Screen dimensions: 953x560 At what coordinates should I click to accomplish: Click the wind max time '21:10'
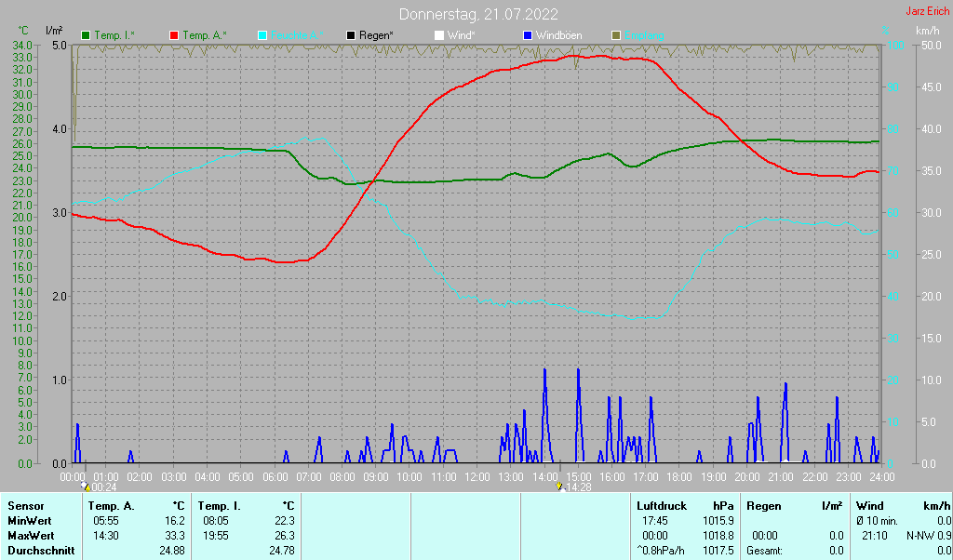point(875,537)
